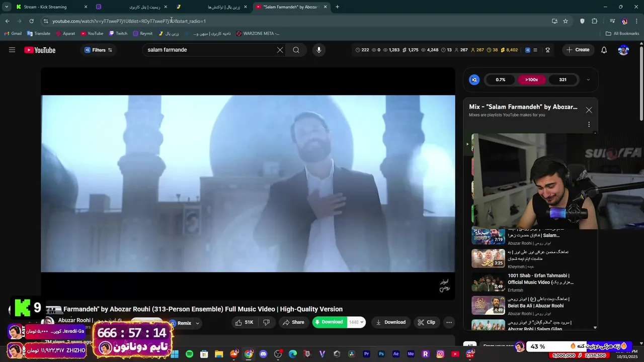Open the YouTube hamburger guide menu
The height and width of the screenshot is (362, 644).
[x=12, y=50]
